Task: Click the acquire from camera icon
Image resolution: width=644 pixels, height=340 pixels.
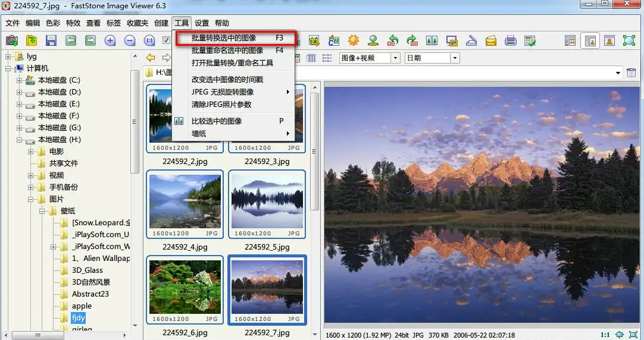Action: point(12,40)
